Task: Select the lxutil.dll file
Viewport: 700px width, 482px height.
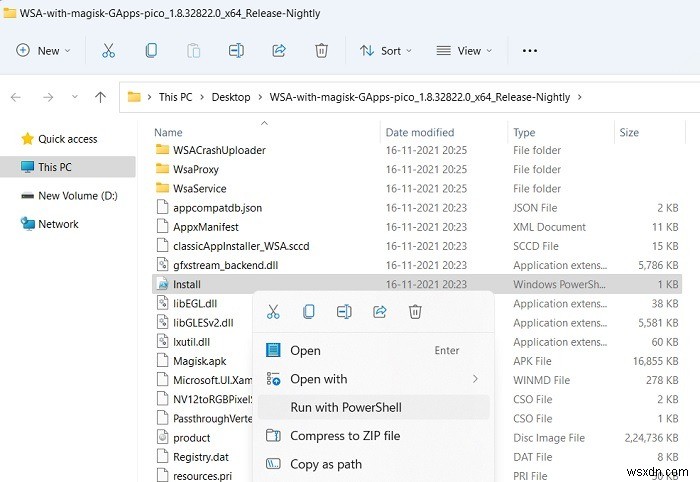Action: click(x=191, y=342)
